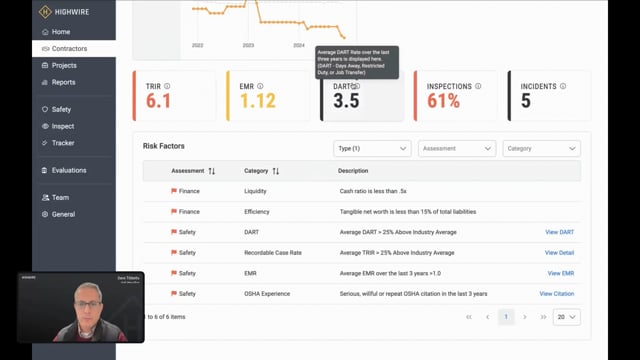Open the View DART link
Screen dimensions: 640x360
point(559,232)
